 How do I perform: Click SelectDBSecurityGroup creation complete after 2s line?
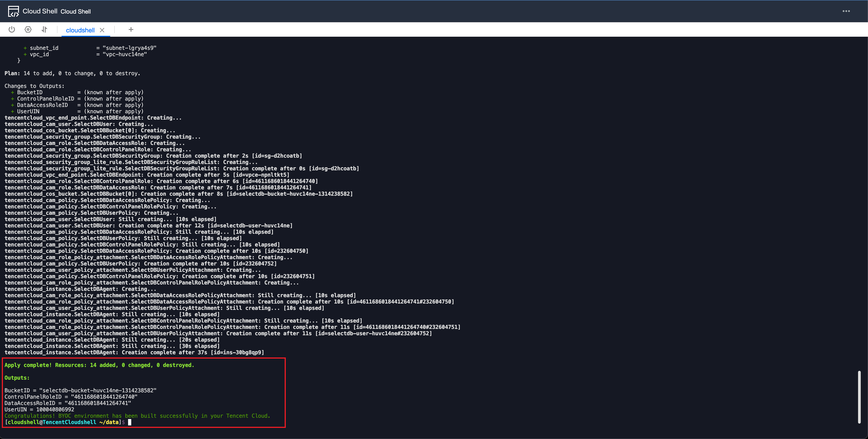click(153, 156)
